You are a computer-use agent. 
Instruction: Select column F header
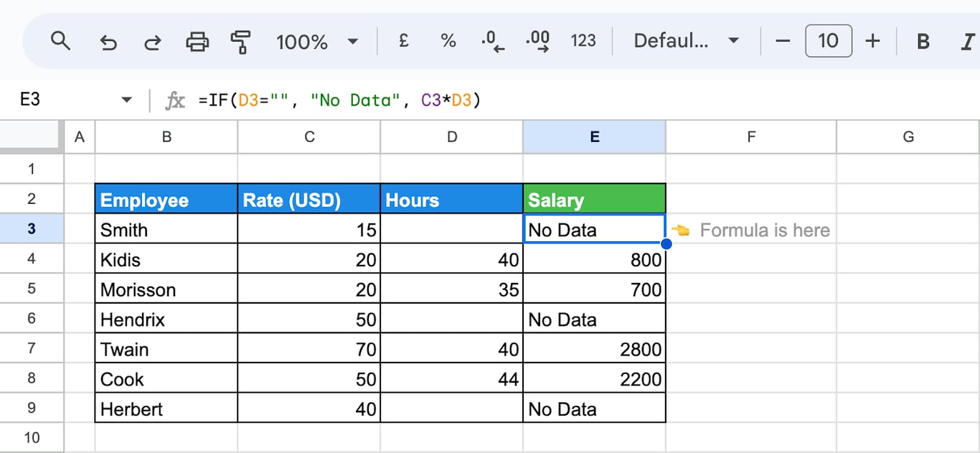click(751, 136)
